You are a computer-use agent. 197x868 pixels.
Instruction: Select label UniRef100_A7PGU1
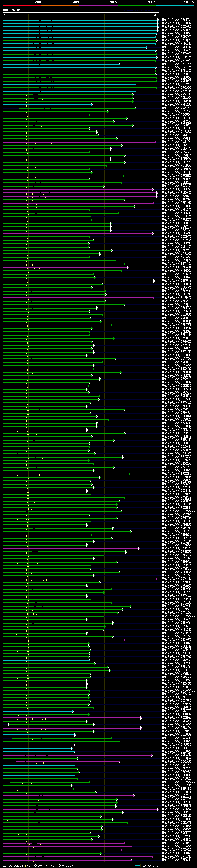point(176,860)
